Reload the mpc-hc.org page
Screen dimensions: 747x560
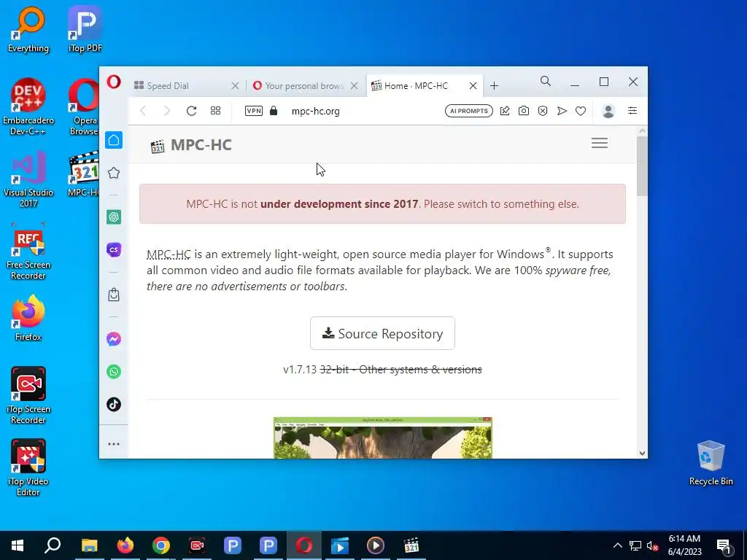192,111
